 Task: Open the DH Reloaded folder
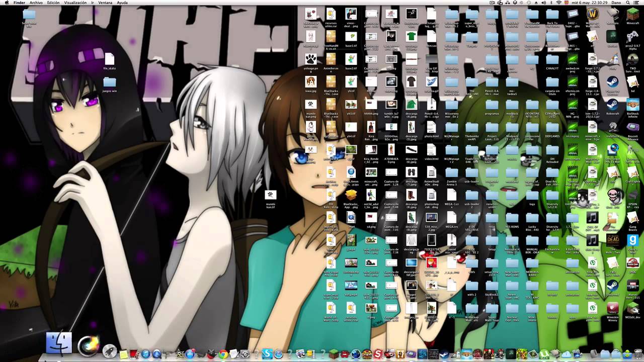pyautogui.click(x=552, y=150)
